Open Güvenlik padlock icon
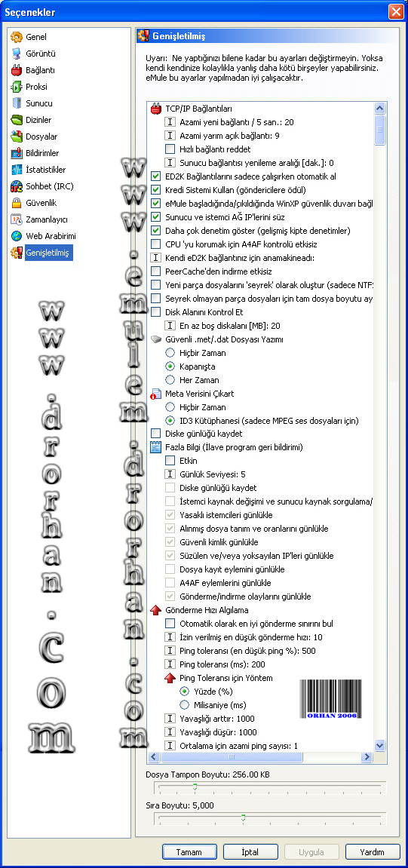The image size is (408, 868). (17, 203)
